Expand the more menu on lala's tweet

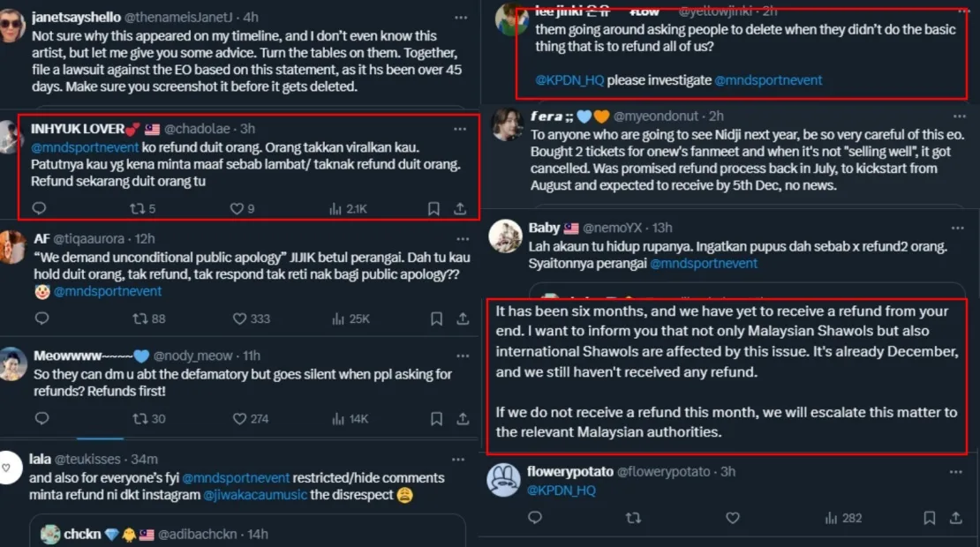point(460,459)
